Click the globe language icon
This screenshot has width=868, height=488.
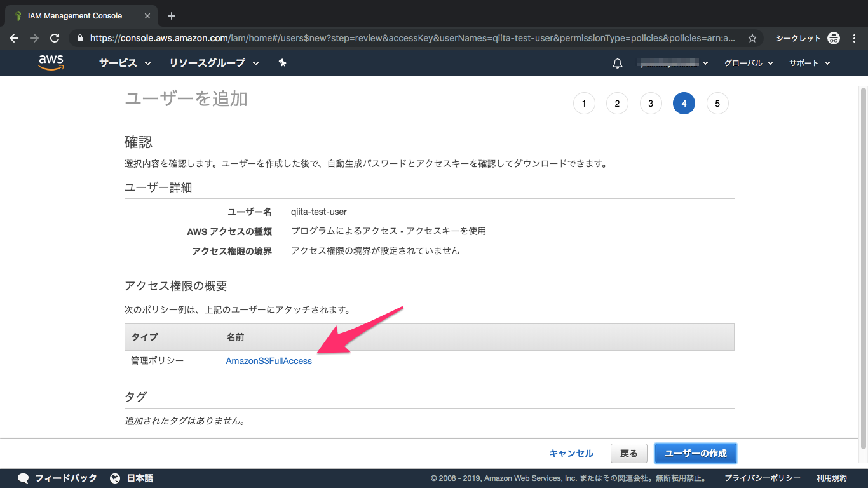tap(115, 478)
